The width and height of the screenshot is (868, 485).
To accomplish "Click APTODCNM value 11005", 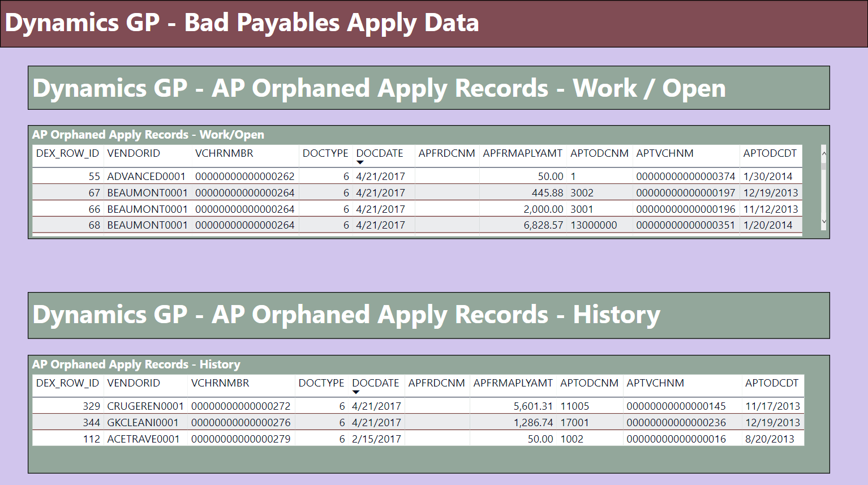I will tap(574, 406).
